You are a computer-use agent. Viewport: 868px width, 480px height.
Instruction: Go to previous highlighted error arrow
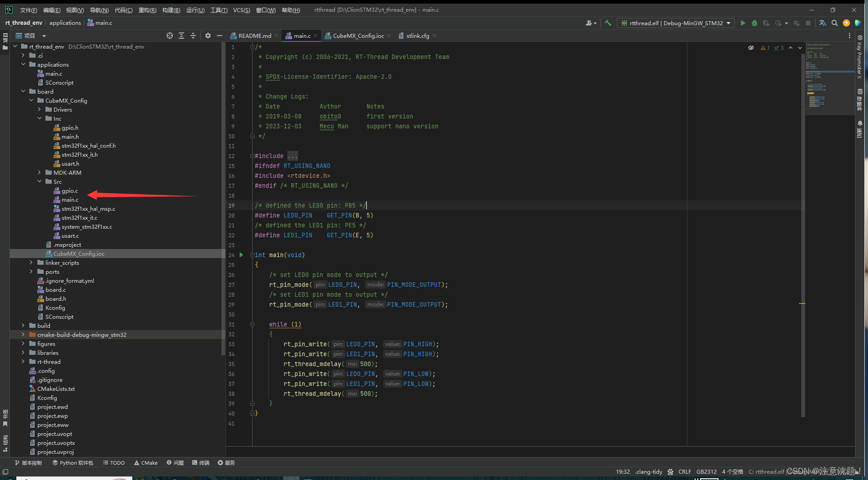(x=791, y=48)
